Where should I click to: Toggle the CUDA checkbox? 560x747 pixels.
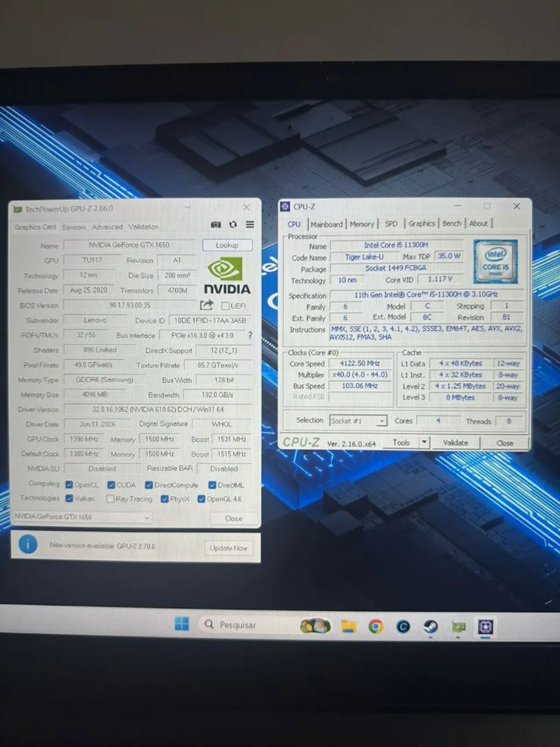point(111,484)
